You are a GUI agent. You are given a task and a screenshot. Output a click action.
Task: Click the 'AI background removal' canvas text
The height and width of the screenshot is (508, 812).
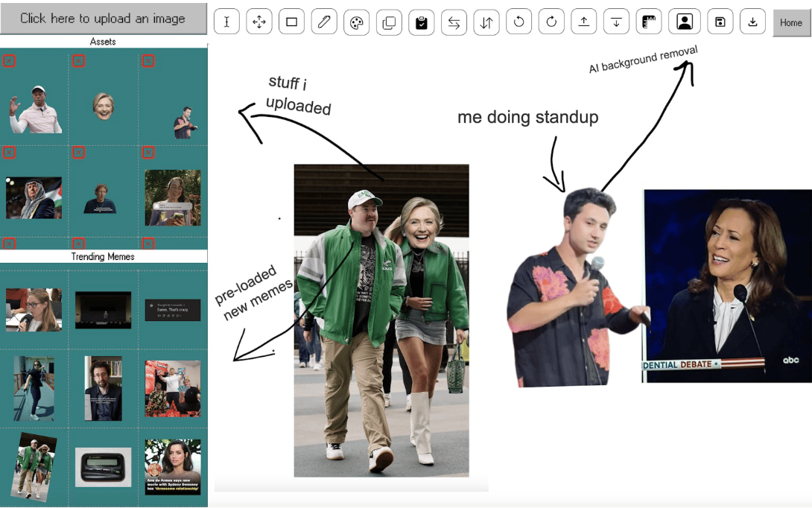click(643, 59)
